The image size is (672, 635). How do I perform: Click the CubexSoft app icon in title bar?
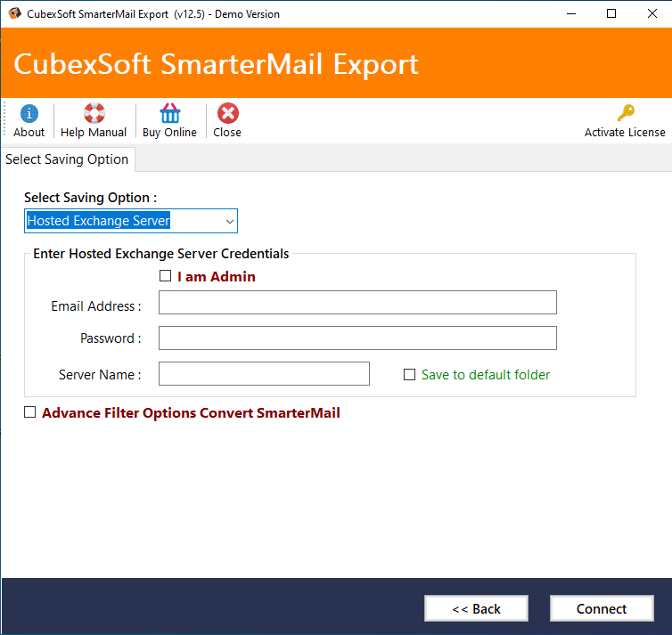point(14,13)
